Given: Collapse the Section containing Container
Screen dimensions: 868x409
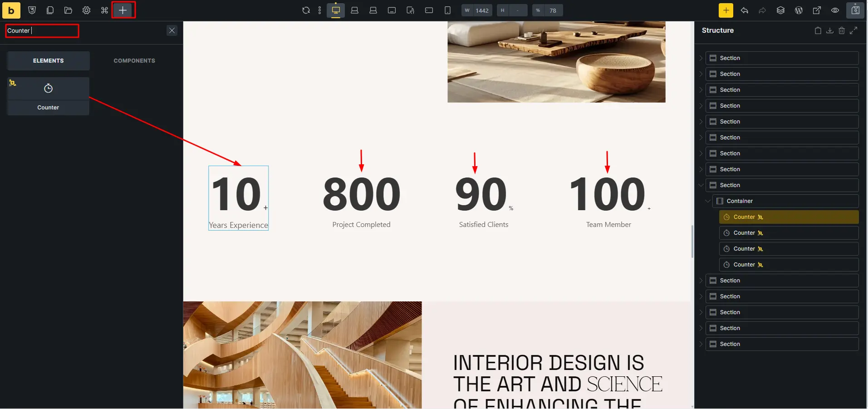Looking at the screenshot, I should click(x=701, y=185).
